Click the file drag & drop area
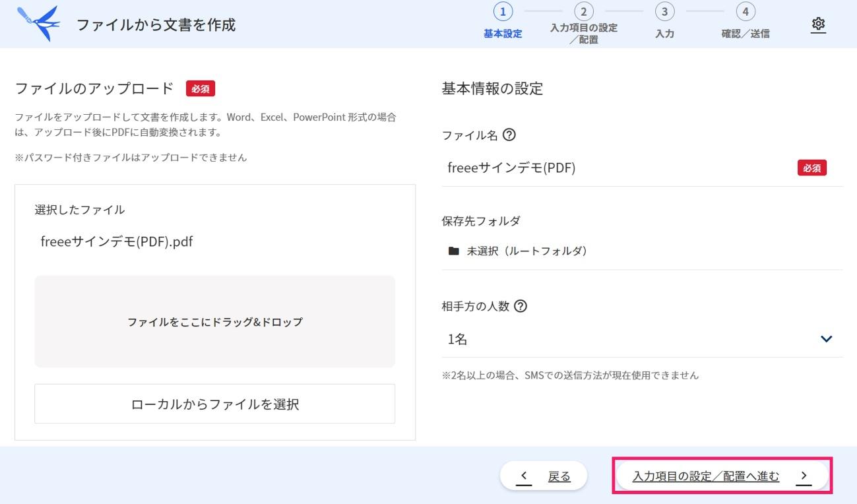 point(214,322)
